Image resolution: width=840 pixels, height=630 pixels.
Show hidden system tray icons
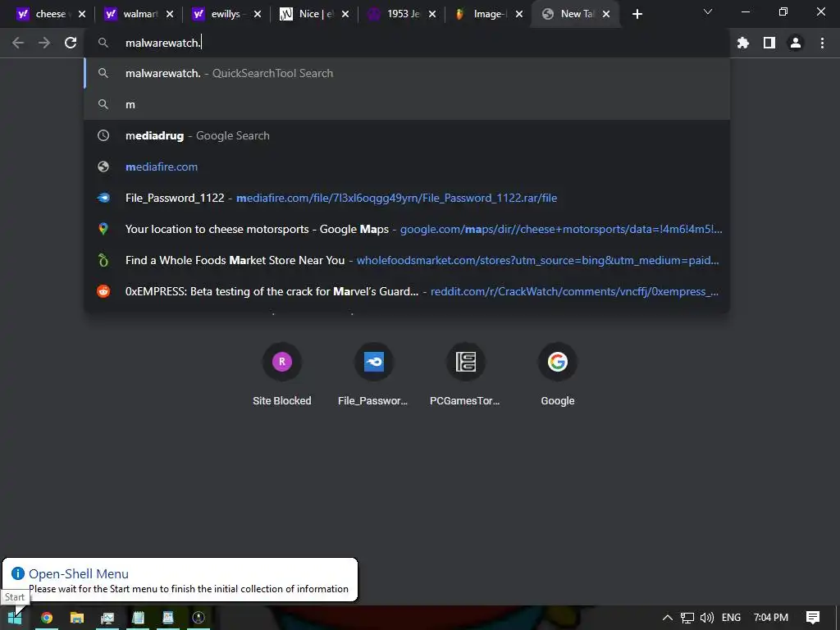(x=668, y=618)
